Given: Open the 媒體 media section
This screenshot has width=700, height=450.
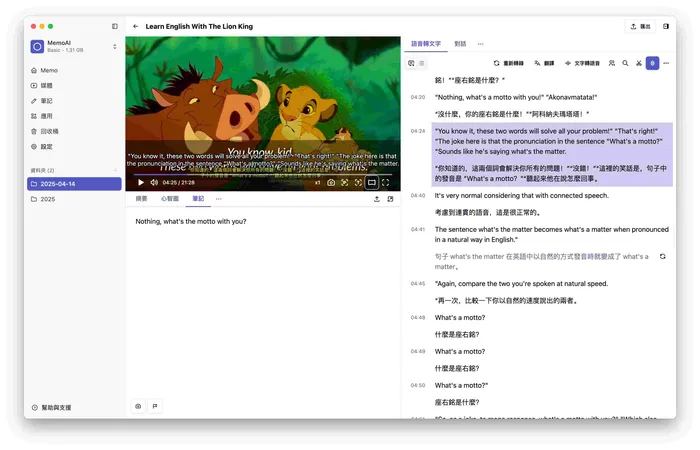Looking at the screenshot, I should (x=74, y=86).
